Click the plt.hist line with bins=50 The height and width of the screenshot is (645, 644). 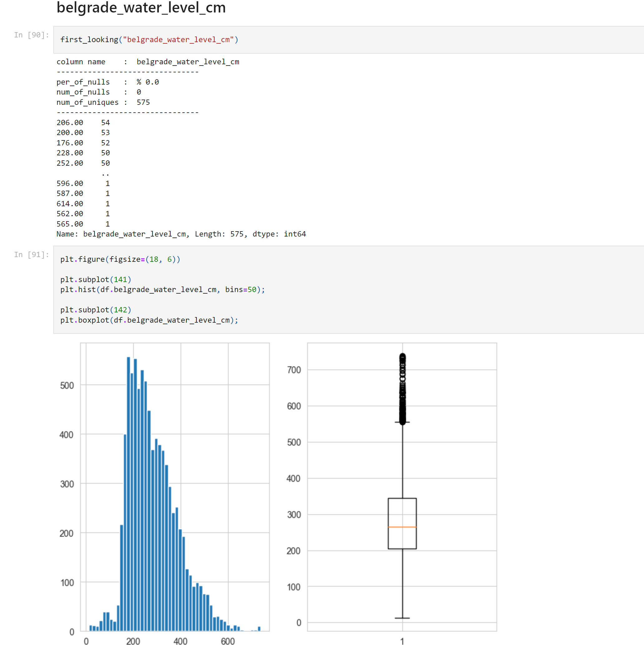(x=162, y=290)
